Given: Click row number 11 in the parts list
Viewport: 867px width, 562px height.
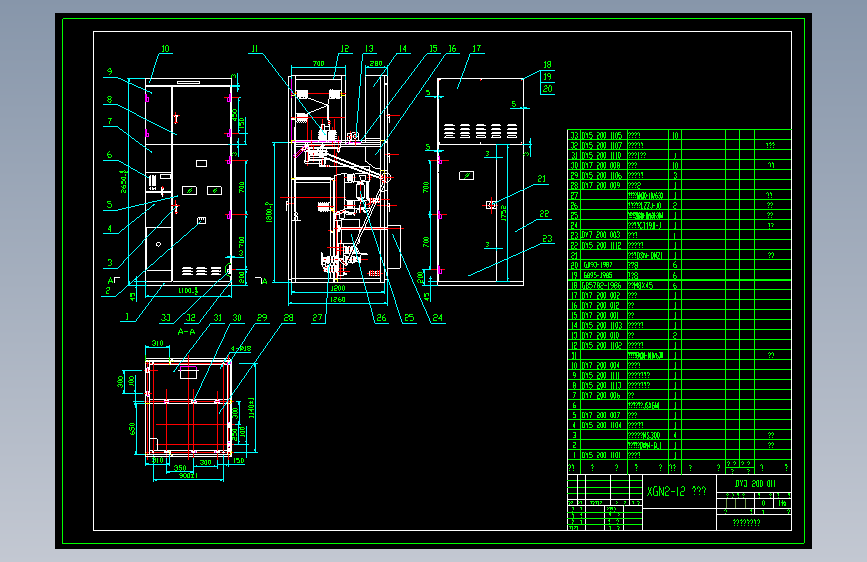Looking at the screenshot, I should (574, 355).
